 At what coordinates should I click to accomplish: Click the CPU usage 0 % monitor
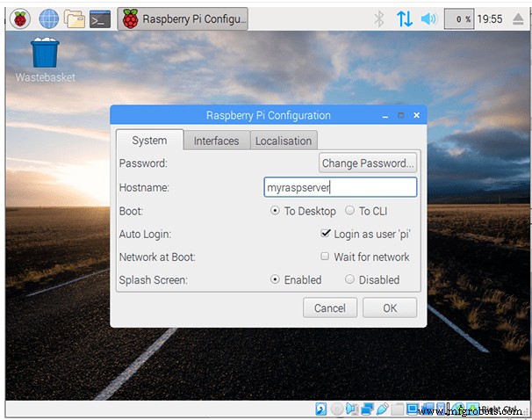[459, 19]
